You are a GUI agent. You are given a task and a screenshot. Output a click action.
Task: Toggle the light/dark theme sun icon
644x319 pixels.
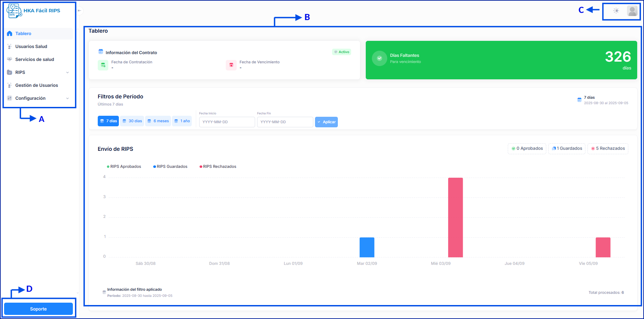coord(616,11)
